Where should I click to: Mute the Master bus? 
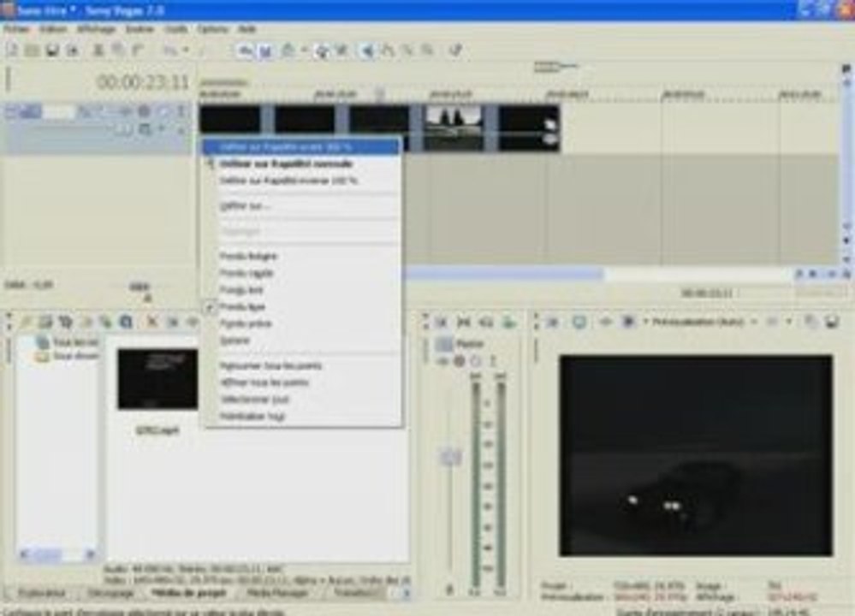click(476, 361)
